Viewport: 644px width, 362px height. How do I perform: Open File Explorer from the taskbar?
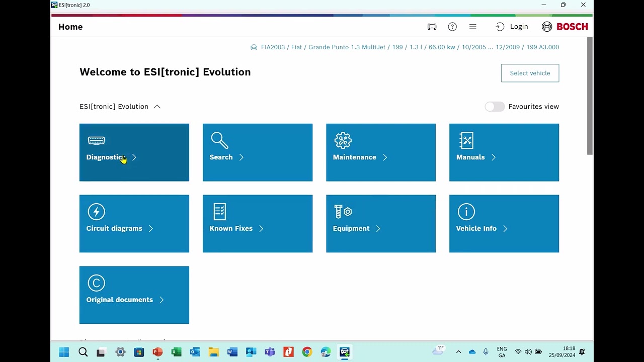tap(213, 352)
